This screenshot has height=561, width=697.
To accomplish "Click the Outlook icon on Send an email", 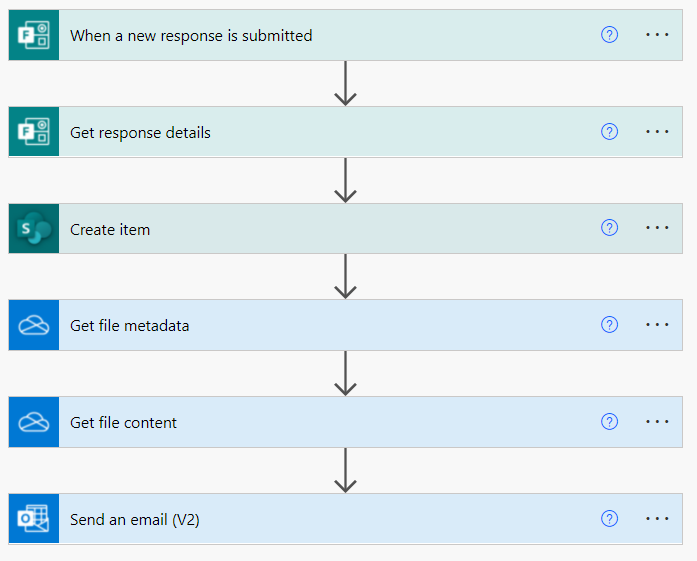I will [x=34, y=519].
